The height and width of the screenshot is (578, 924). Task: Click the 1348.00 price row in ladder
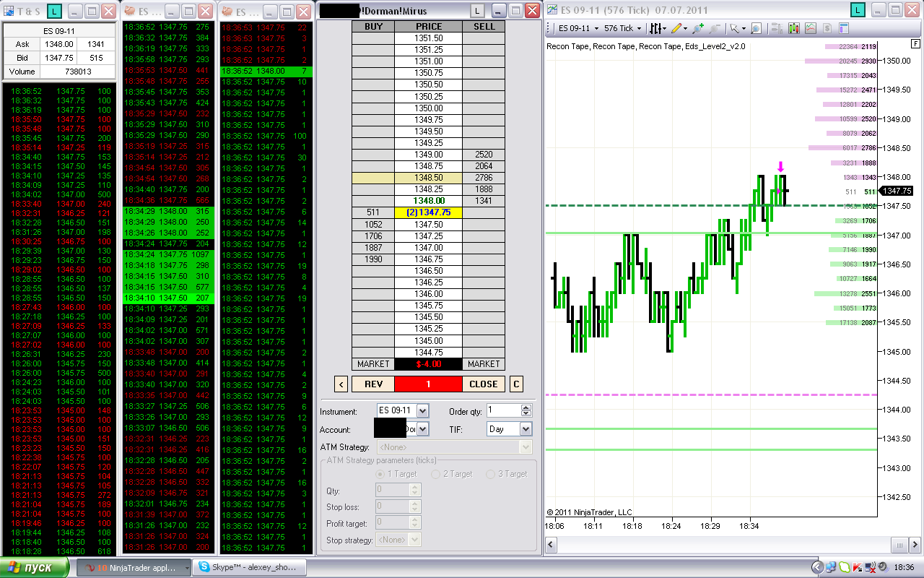(x=429, y=201)
